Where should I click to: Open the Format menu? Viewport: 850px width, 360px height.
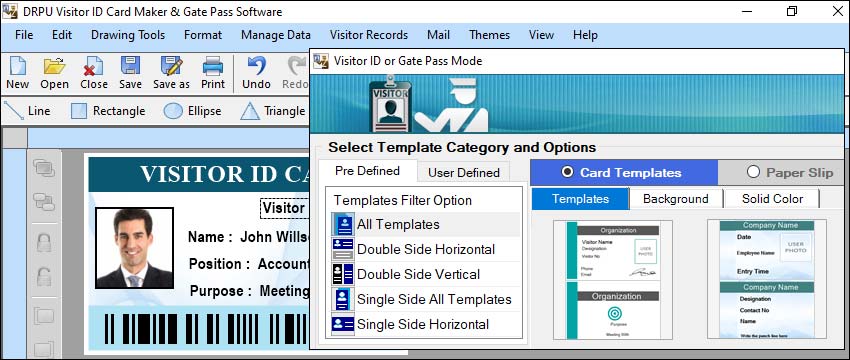(x=203, y=35)
